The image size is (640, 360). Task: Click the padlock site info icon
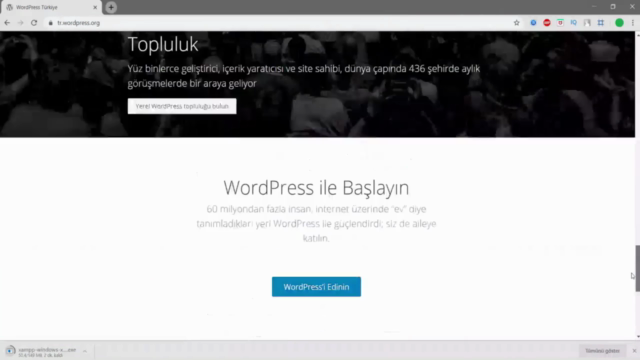pos(51,23)
